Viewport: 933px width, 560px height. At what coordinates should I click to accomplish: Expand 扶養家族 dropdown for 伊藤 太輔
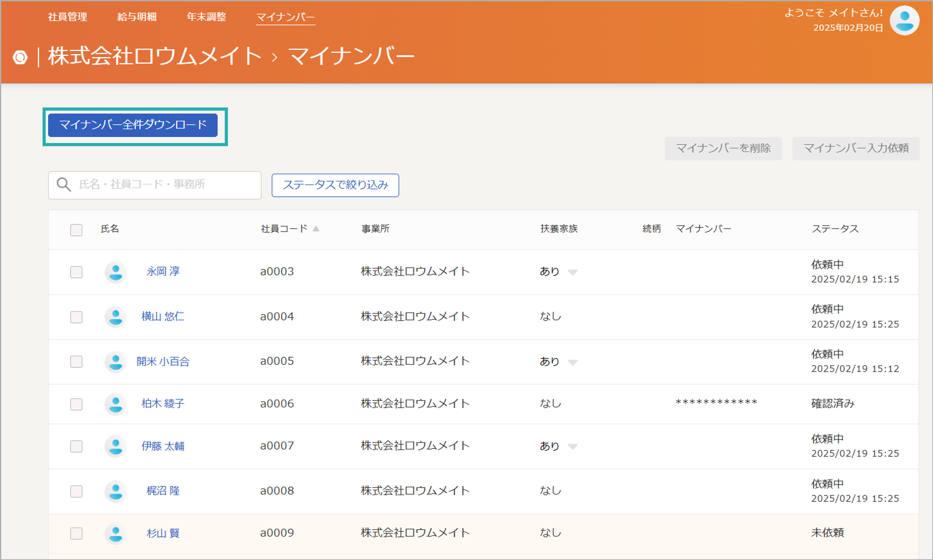point(573,447)
